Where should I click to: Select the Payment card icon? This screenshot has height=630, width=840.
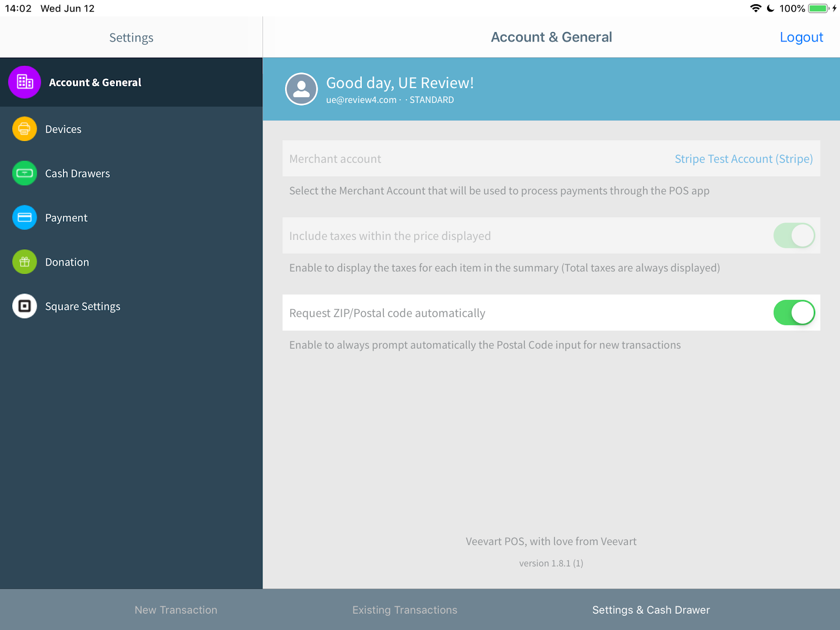[x=24, y=217]
